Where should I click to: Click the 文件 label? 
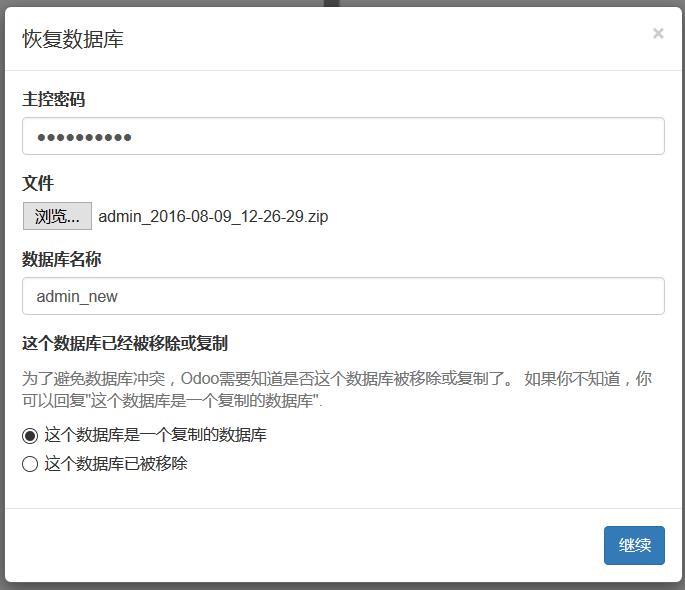(38, 183)
